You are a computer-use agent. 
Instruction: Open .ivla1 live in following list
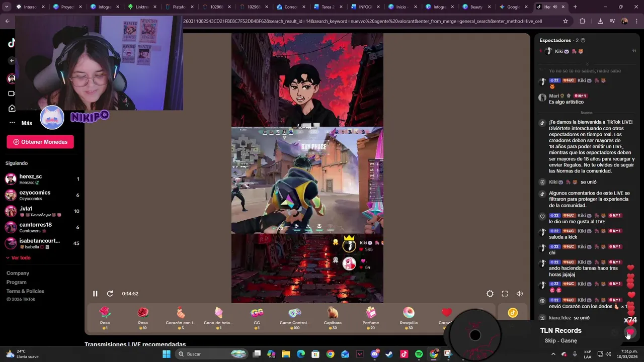[42, 211]
